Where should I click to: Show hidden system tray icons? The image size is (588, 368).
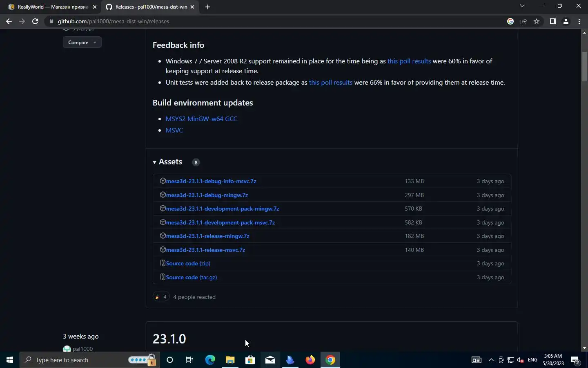click(491, 360)
